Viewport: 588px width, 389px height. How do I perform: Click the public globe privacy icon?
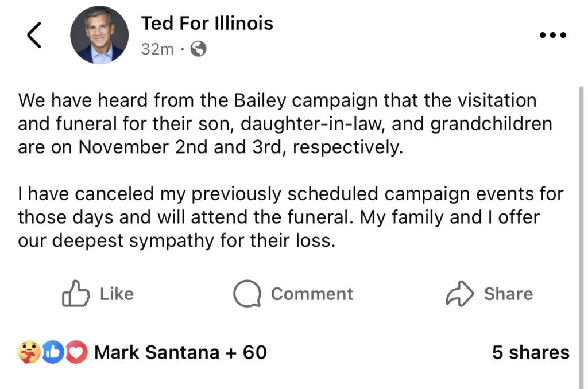click(x=198, y=50)
